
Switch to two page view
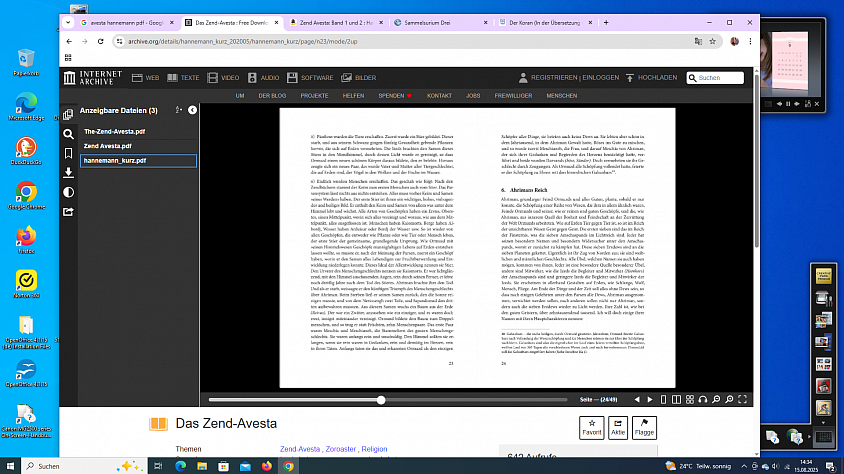677,400
